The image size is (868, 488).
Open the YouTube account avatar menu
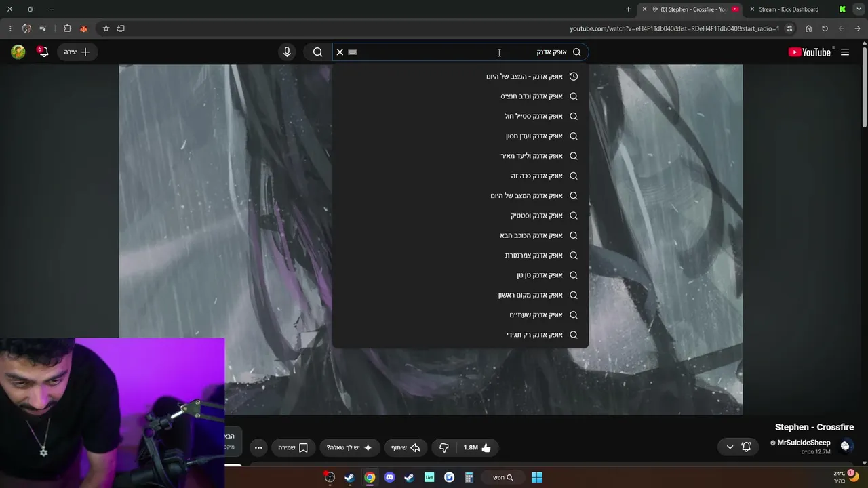[18, 52]
